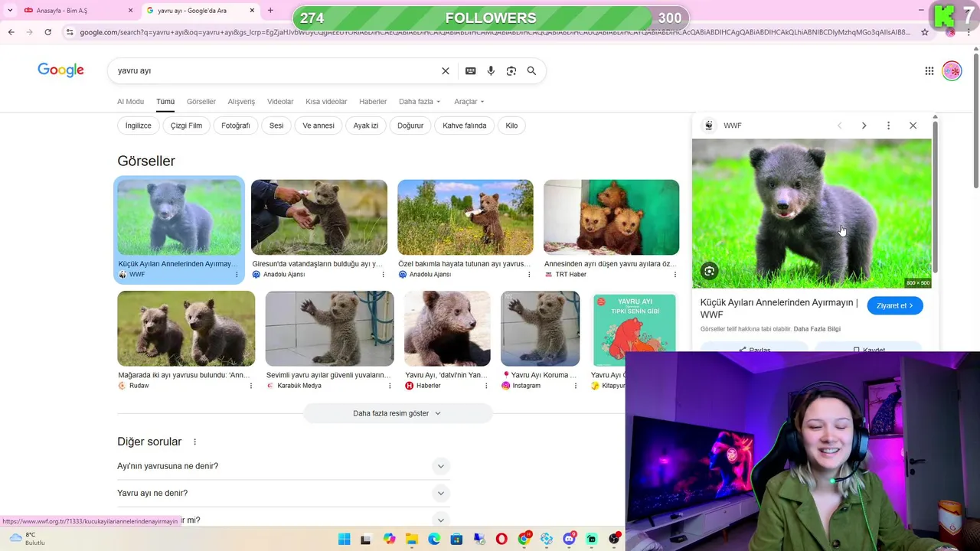980x551 pixels.
Task: Switch to the Haberler search tab
Action: tap(373, 102)
